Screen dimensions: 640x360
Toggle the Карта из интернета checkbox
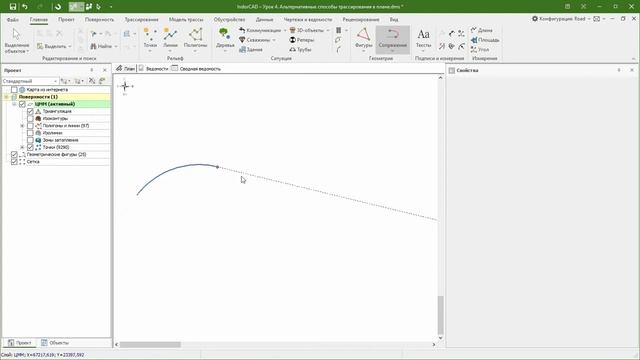(14, 89)
